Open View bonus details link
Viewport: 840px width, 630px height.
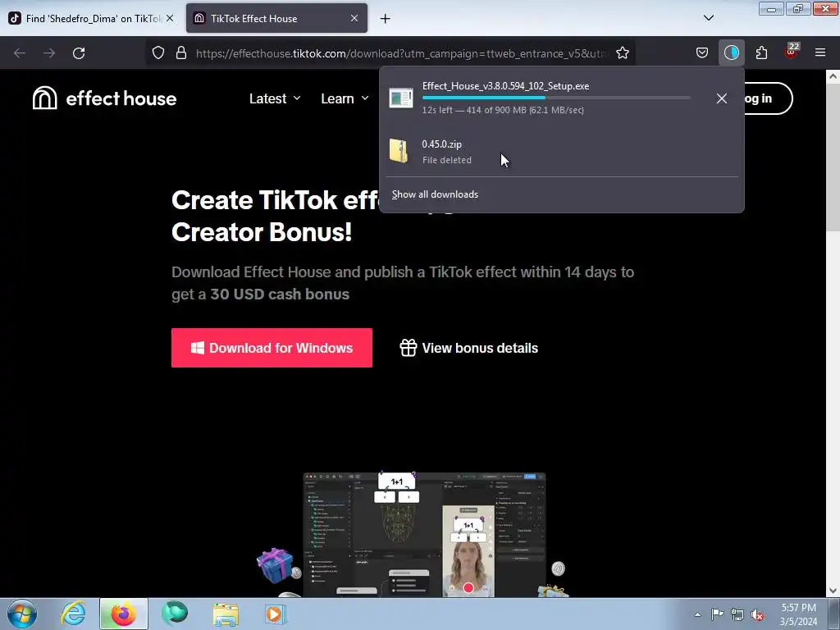pyautogui.click(x=468, y=348)
